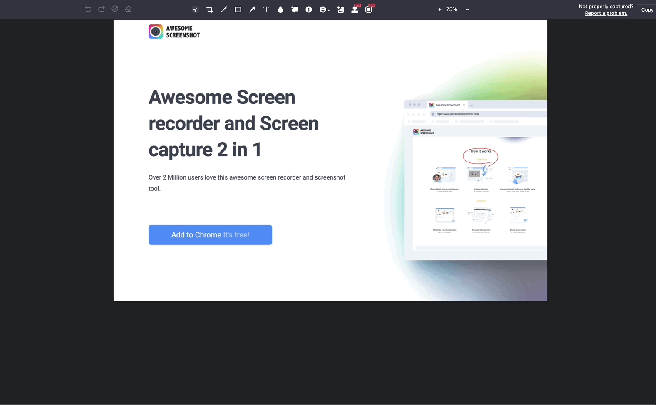656x405 pixels.
Task: Click the 70% zoom level value
Action: [451, 9]
